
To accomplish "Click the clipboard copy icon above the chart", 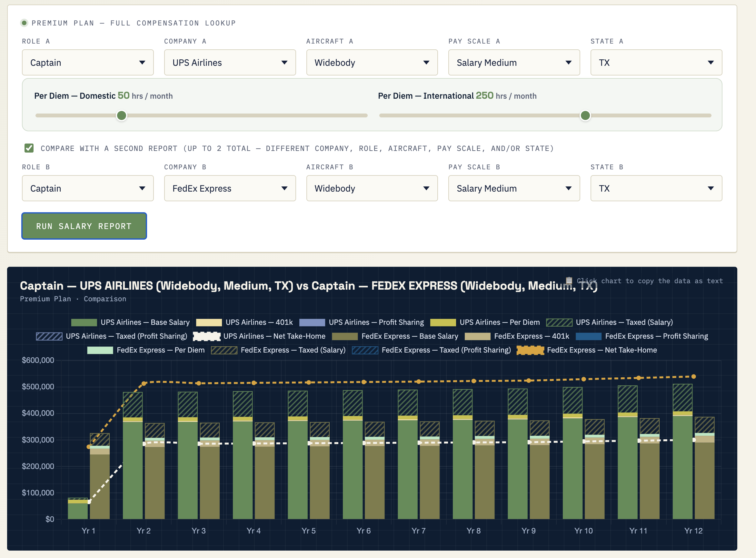I will click(x=569, y=280).
